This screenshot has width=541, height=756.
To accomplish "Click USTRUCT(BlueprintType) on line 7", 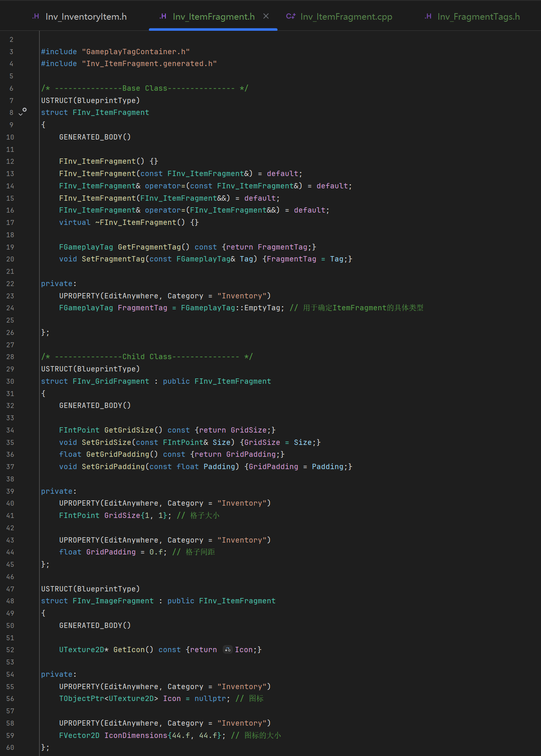I will click(91, 101).
